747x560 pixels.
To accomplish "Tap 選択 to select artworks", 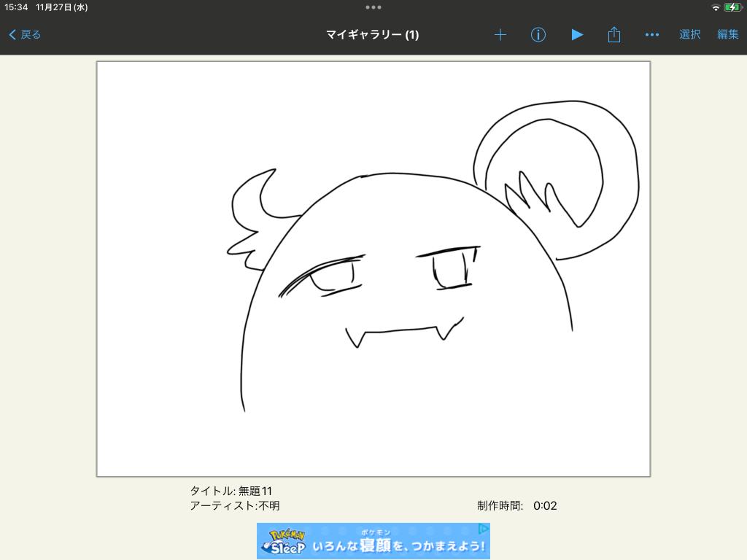I will (689, 34).
